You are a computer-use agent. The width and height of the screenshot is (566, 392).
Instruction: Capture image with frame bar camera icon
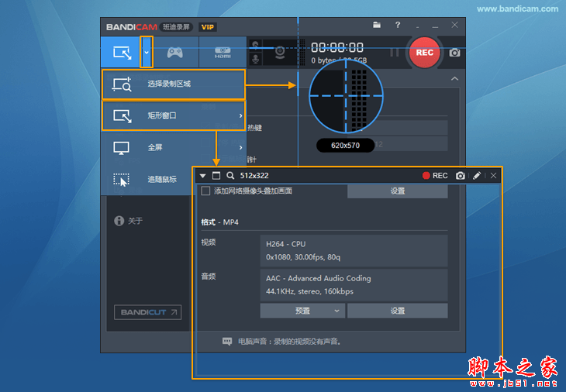tap(461, 176)
